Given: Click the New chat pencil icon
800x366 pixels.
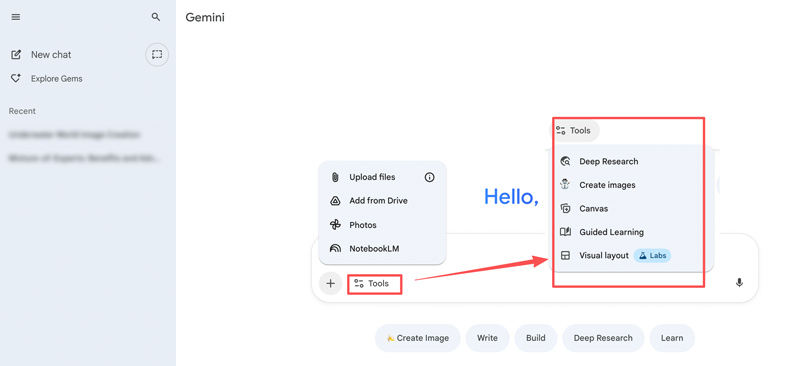Looking at the screenshot, I should tap(16, 55).
